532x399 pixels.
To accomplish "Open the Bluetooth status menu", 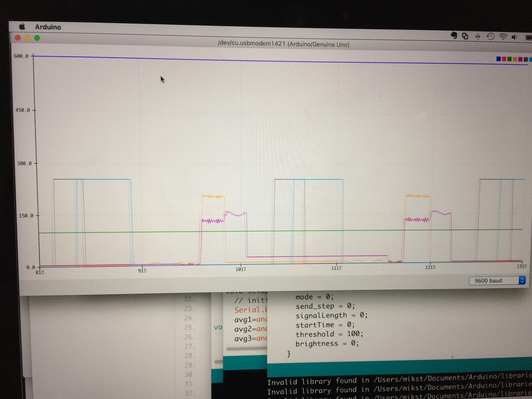I will click(478, 36).
